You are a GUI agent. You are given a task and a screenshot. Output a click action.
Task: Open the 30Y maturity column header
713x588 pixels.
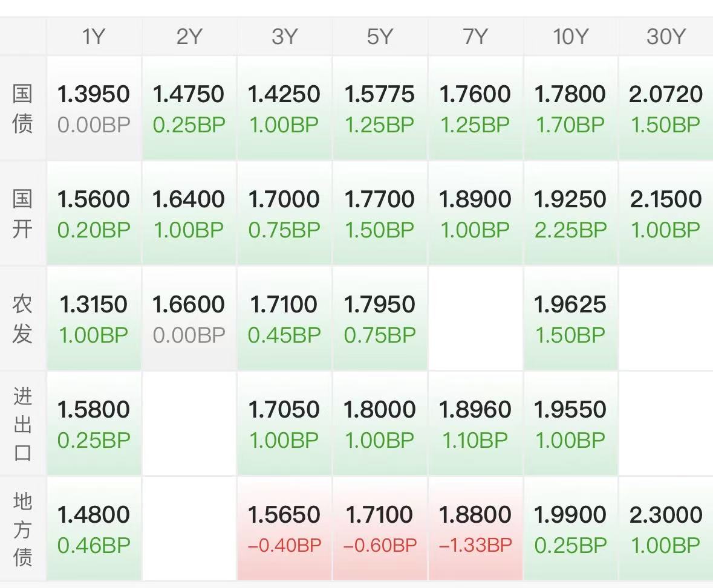point(666,36)
